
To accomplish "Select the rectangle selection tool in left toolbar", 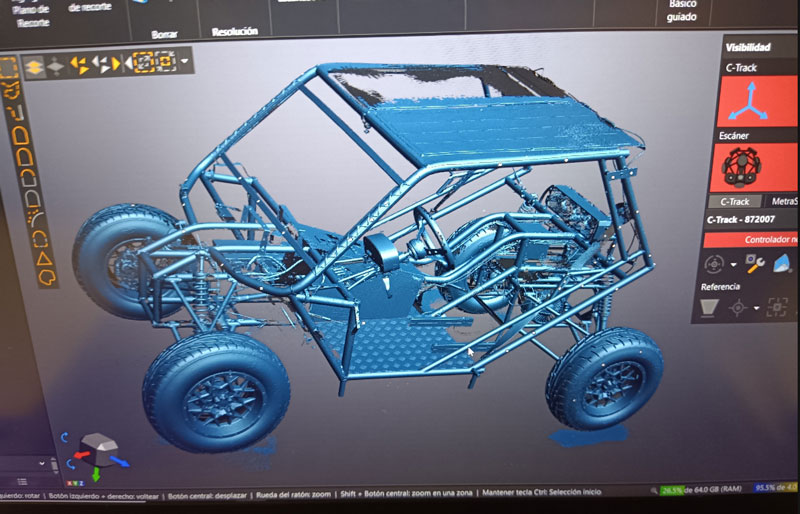I will pos(8,67).
